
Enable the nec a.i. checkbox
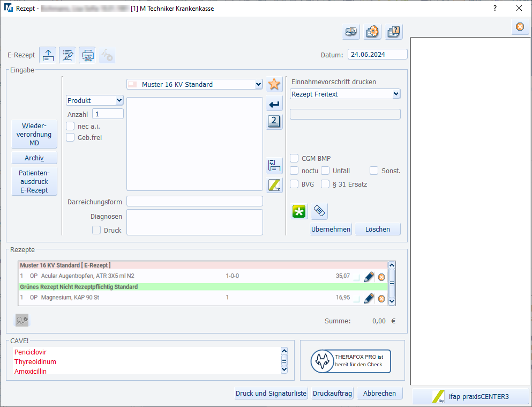pyautogui.click(x=70, y=127)
